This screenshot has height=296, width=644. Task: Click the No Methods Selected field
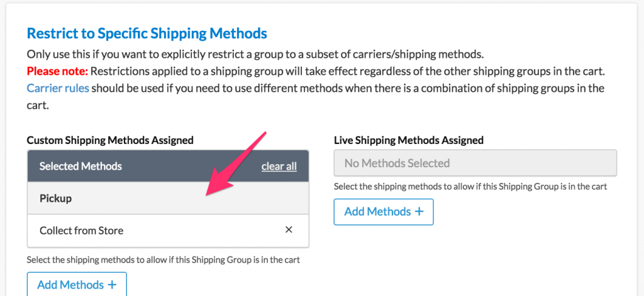coord(475,163)
